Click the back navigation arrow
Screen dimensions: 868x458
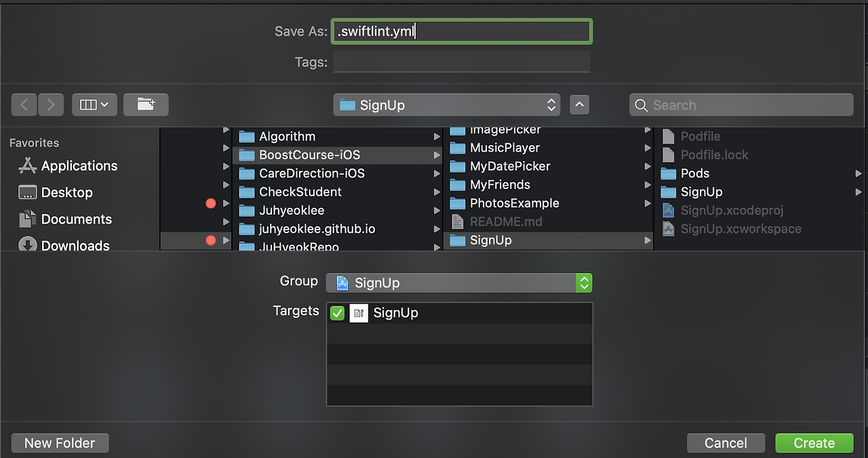pos(24,105)
